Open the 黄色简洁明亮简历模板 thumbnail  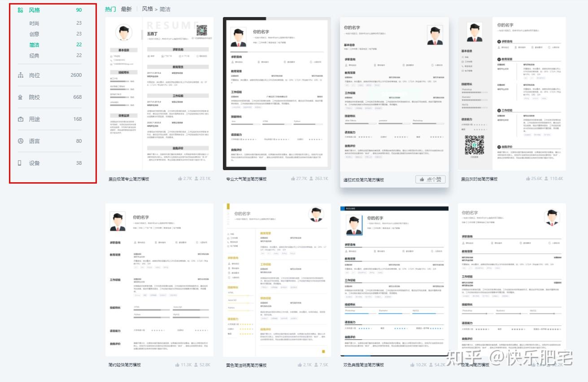coord(277,280)
